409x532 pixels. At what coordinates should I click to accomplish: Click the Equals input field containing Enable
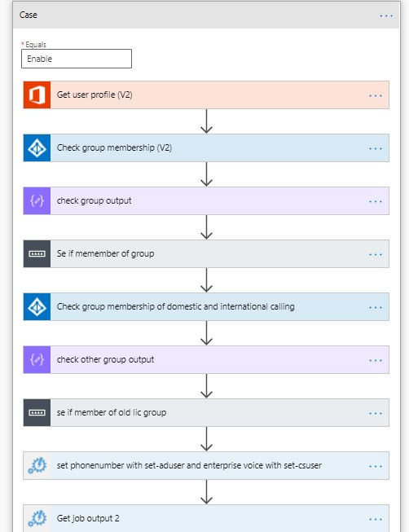[77, 59]
